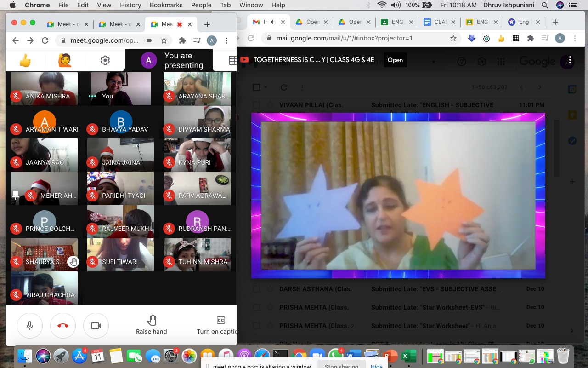
Task: Open Wi-Fi status in menu bar
Action: tap(382, 5)
